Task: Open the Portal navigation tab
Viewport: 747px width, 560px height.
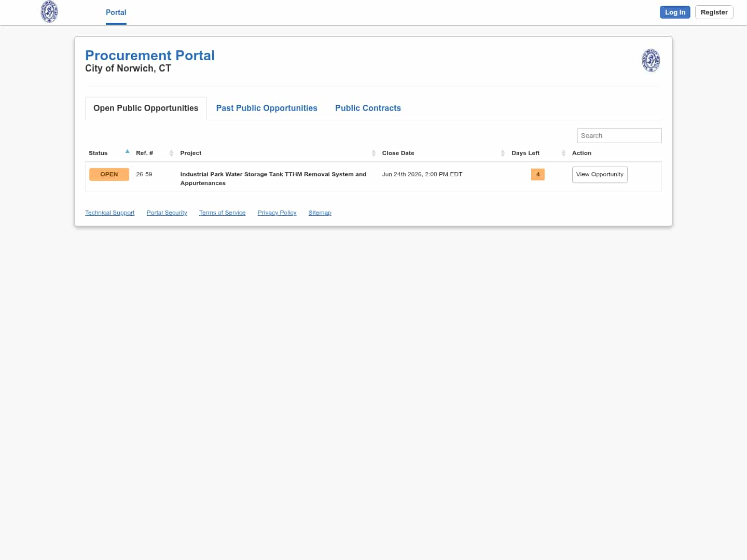Action: click(116, 12)
